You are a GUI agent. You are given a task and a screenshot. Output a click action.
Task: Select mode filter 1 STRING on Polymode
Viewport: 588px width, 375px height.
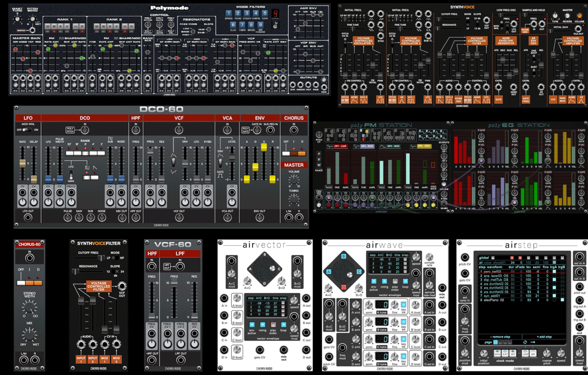coord(228,14)
